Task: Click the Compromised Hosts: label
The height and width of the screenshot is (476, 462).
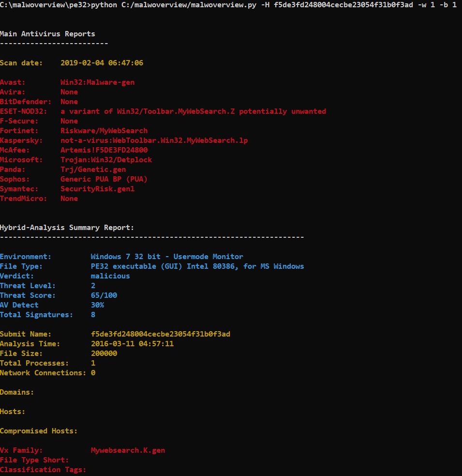Action: click(39, 431)
